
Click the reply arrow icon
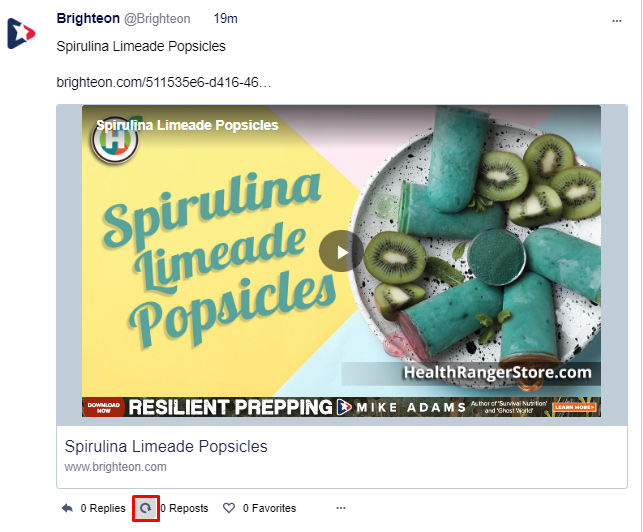coord(67,508)
